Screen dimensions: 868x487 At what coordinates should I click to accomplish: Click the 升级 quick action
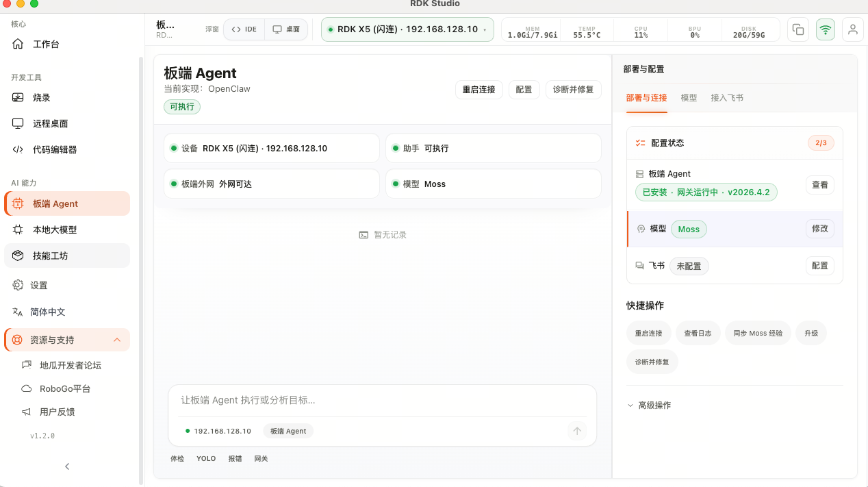pyautogui.click(x=811, y=333)
